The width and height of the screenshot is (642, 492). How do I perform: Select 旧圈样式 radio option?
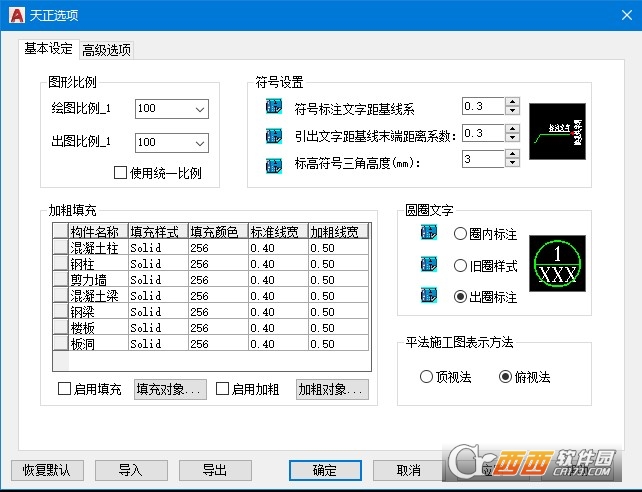460,266
